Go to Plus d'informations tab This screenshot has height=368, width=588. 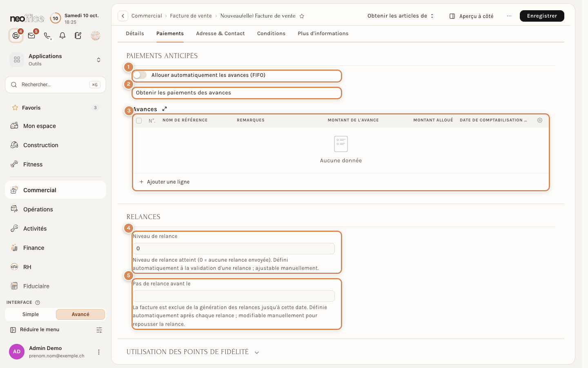323,34
